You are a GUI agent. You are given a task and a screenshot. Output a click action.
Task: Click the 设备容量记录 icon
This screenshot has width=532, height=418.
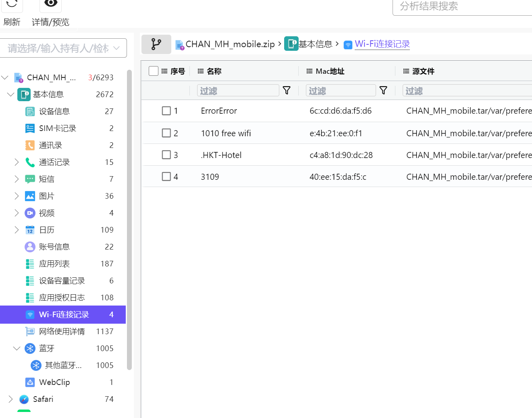(30, 281)
